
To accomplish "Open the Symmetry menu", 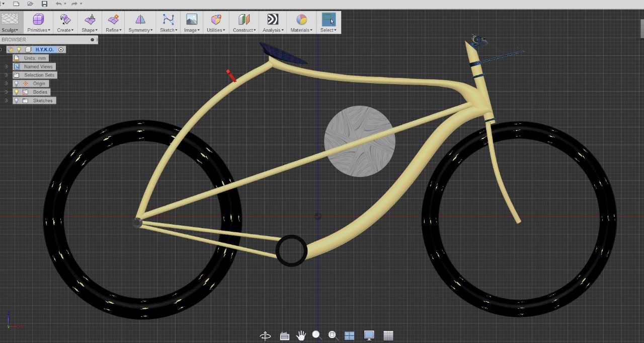I will (x=140, y=30).
